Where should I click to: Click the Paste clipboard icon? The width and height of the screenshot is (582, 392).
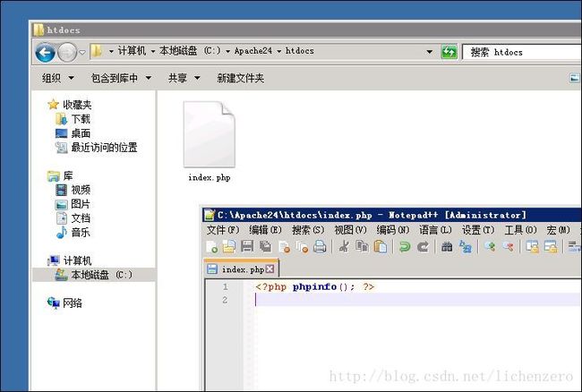380,246
